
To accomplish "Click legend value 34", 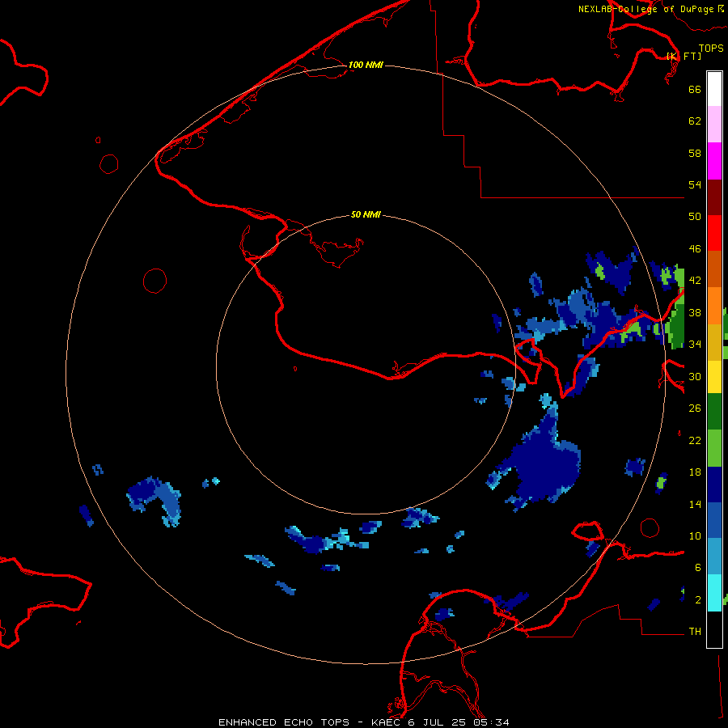I will (695, 344).
